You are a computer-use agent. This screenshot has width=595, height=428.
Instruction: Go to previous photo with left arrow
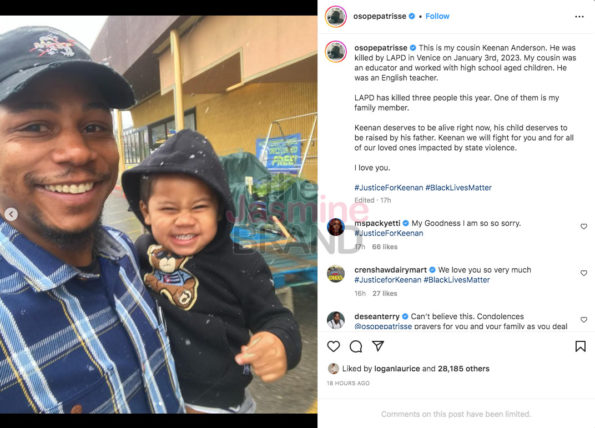[11, 214]
